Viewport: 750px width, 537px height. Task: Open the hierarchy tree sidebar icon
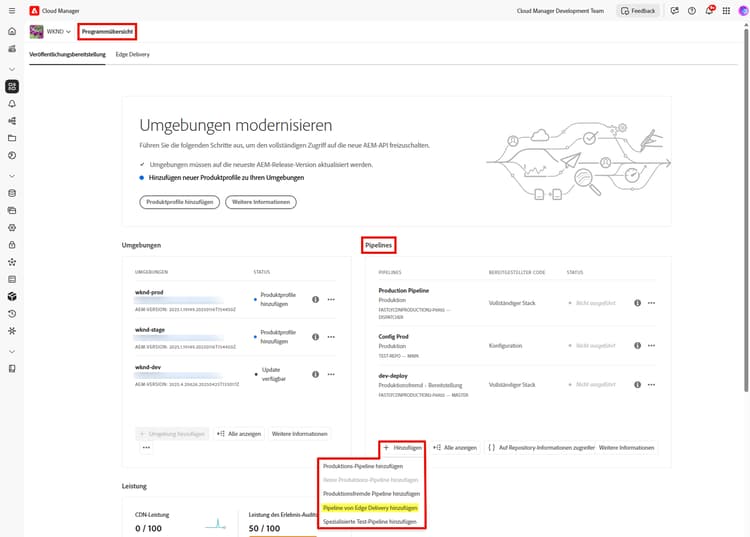(x=12, y=121)
